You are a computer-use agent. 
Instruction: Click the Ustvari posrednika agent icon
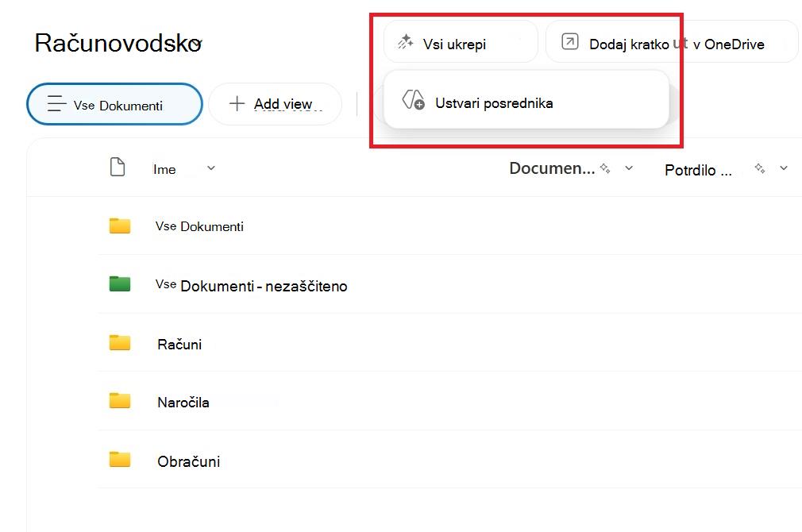click(413, 100)
